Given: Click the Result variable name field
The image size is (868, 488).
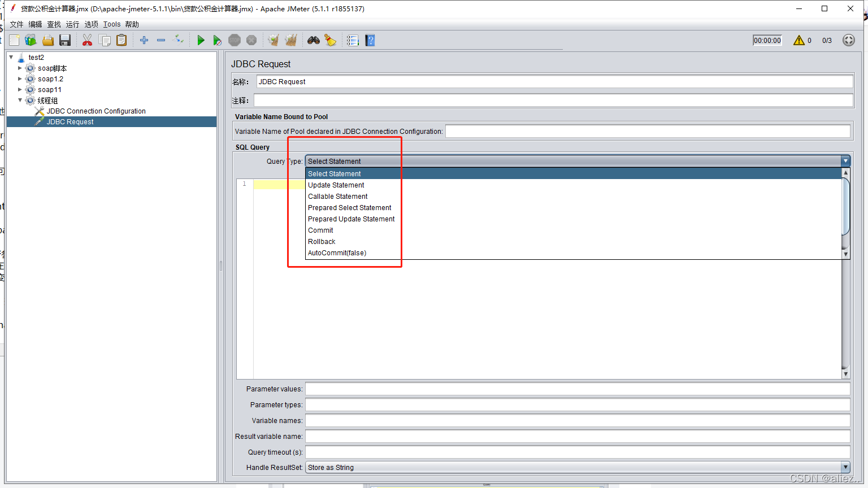Looking at the screenshot, I should pos(578,436).
